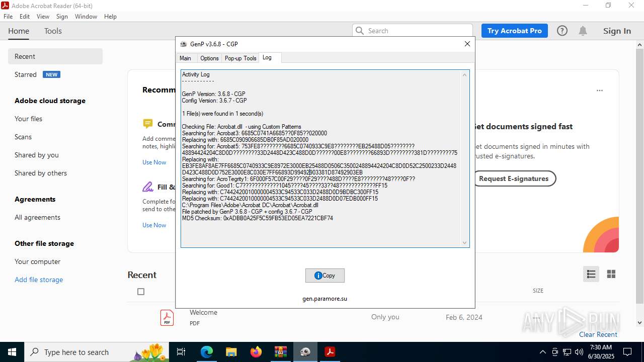Open WinRAR from taskbar

point(280,352)
